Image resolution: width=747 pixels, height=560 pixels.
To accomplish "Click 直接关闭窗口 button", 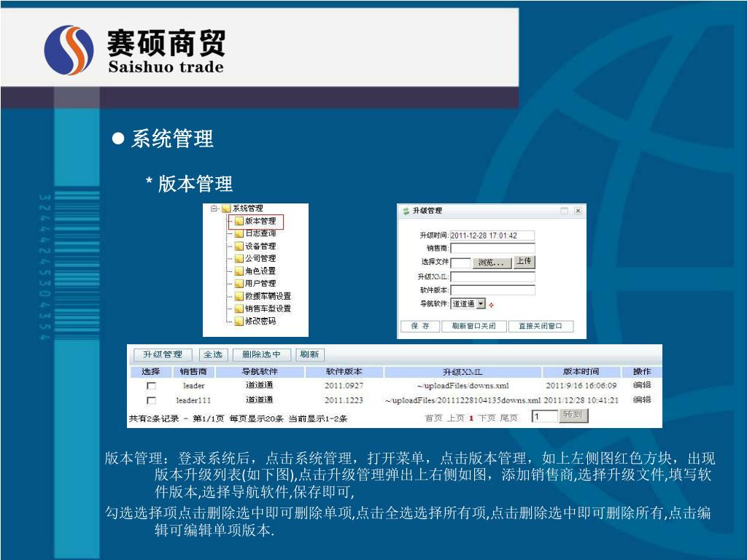I will pyautogui.click(x=541, y=326).
